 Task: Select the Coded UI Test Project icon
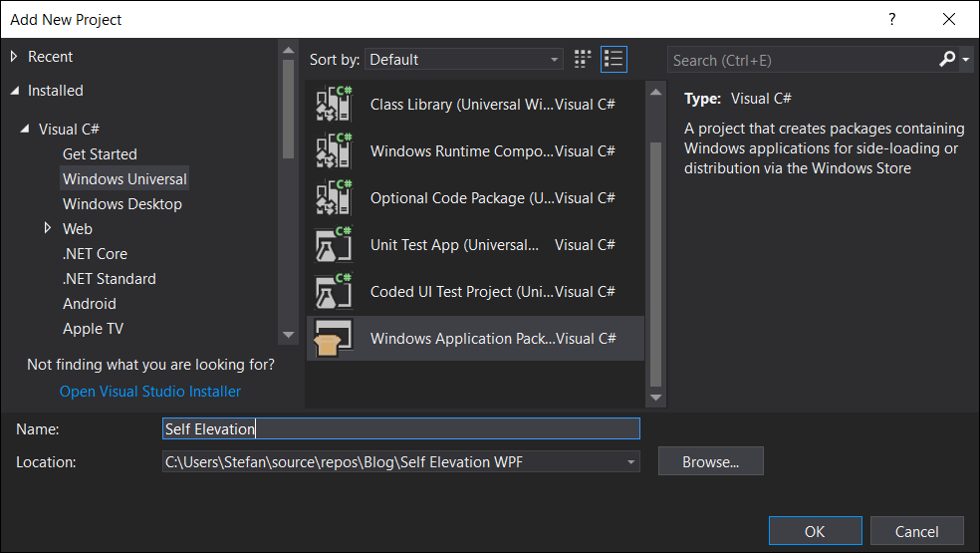click(x=335, y=292)
